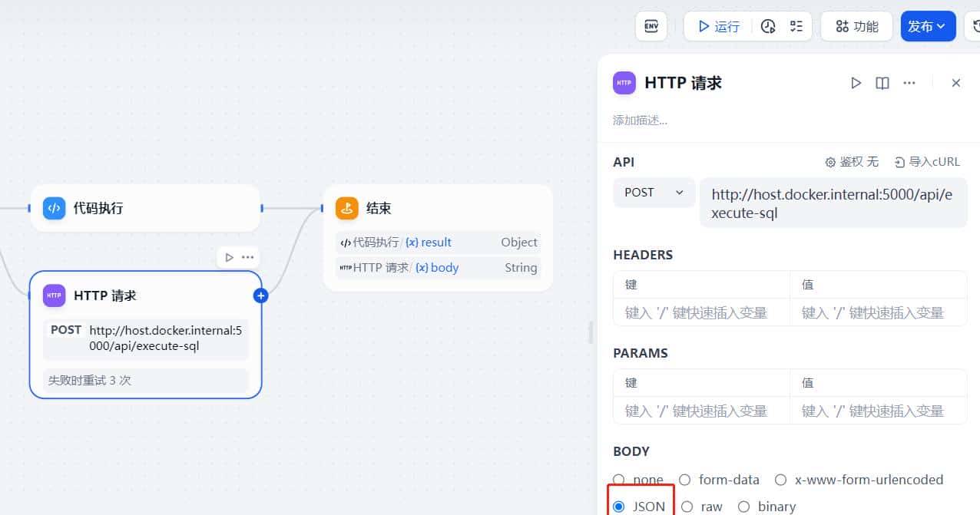Click the checklist icon beside run history
980x515 pixels.
(x=796, y=25)
